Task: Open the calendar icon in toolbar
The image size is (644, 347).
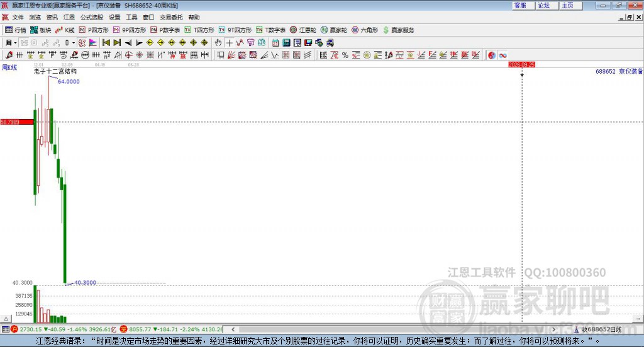Action: coord(275,43)
